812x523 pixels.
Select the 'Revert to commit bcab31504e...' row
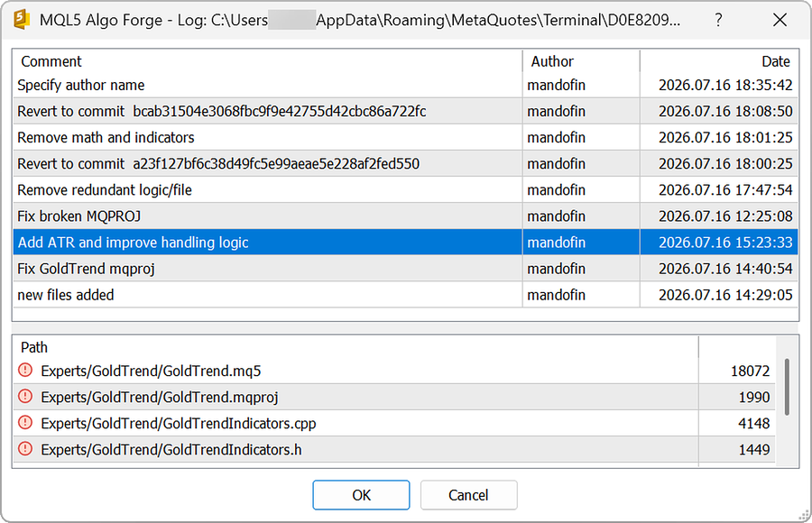coord(405,111)
